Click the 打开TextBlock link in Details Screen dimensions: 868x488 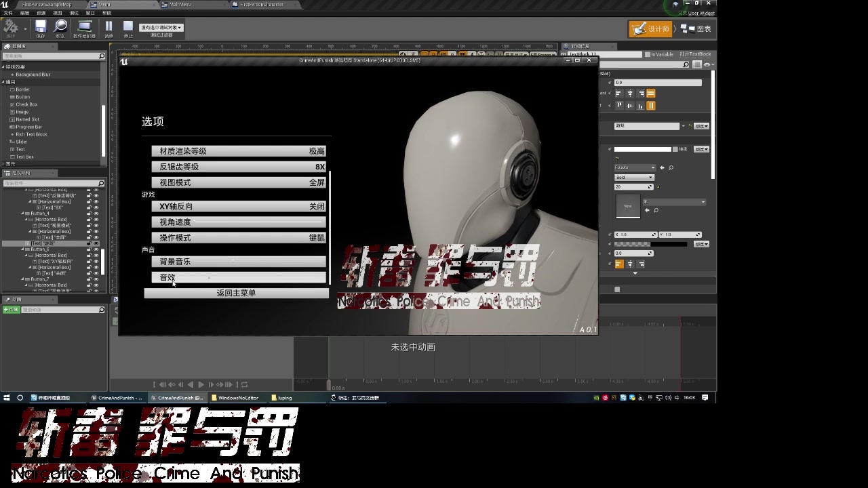(695, 54)
